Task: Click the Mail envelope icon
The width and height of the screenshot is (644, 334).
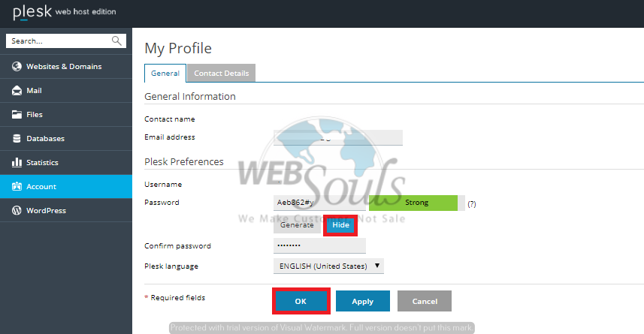Action: point(17,90)
